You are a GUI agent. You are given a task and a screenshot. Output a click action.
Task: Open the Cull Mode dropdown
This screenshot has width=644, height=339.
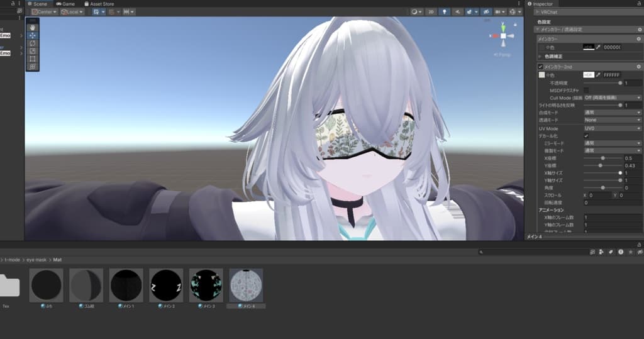tap(612, 97)
